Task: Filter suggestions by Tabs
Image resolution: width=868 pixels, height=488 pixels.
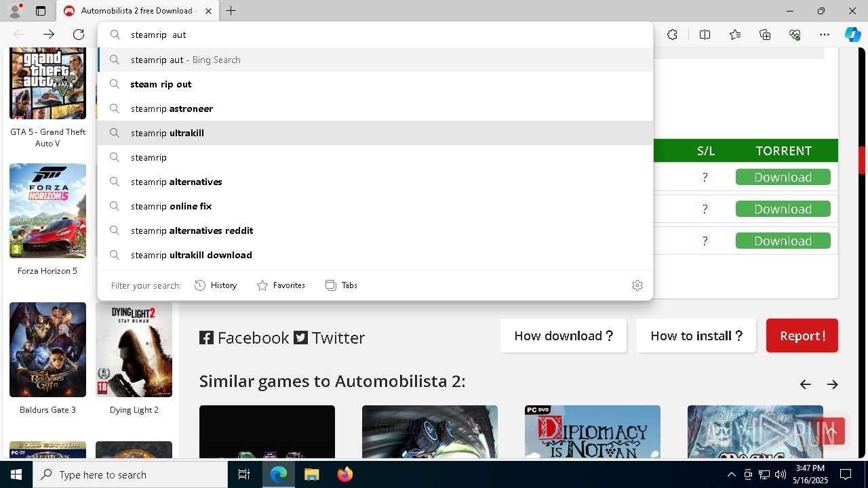Action: coord(341,285)
